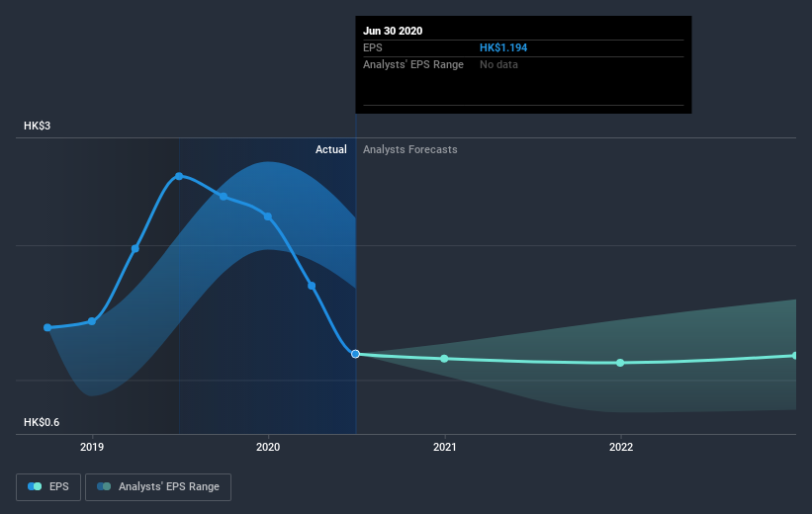Click the EPS data point in late 2019
This screenshot has height=514, width=812.
click(x=224, y=196)
